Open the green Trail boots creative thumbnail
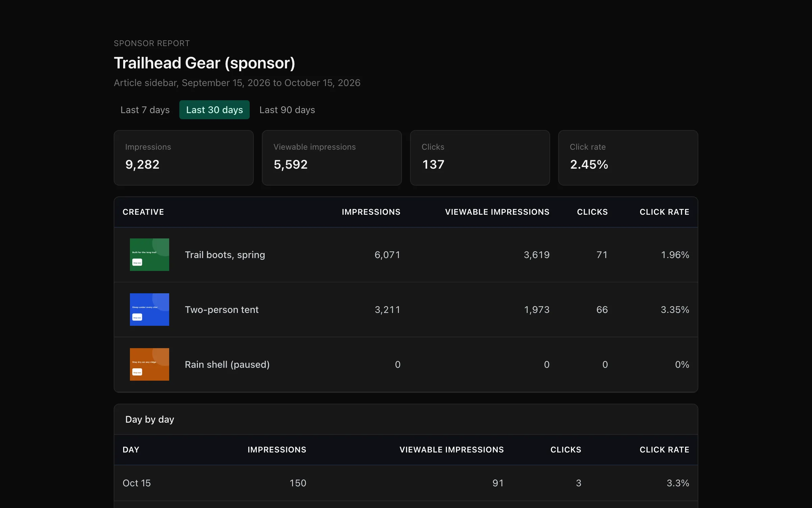This screenshot has height=508, width=812. (x=150, y=255)
